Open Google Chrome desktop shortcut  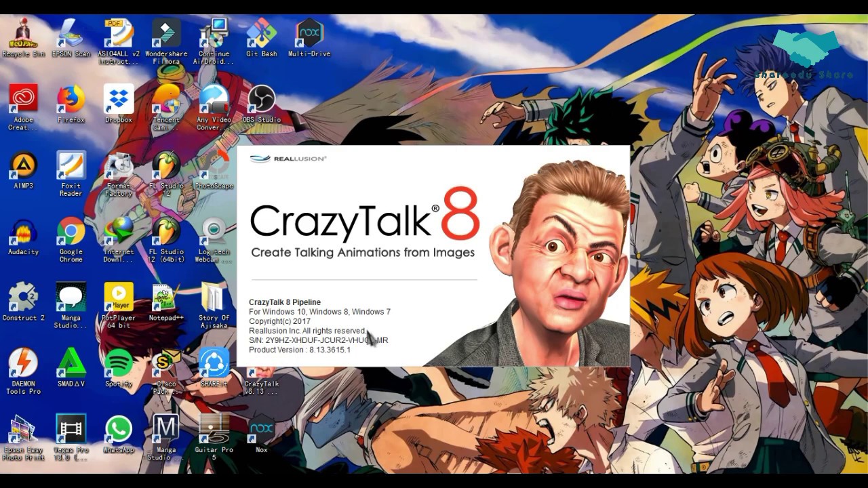(x=71, y=240)
